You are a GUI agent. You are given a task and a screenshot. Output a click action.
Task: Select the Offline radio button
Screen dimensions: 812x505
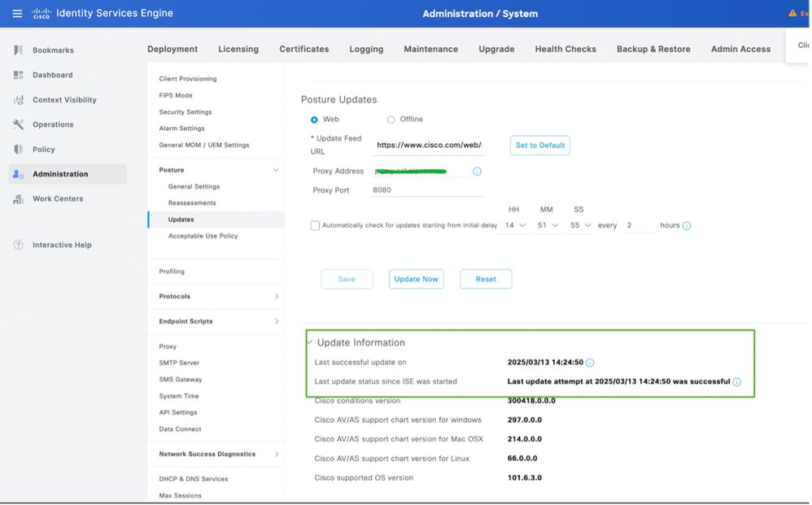coord(391,120)
